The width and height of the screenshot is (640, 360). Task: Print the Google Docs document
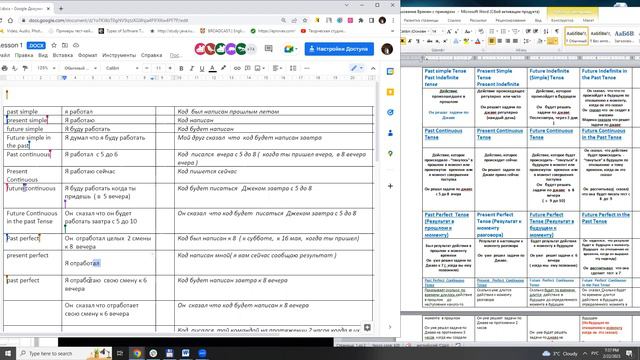point(4,68)
